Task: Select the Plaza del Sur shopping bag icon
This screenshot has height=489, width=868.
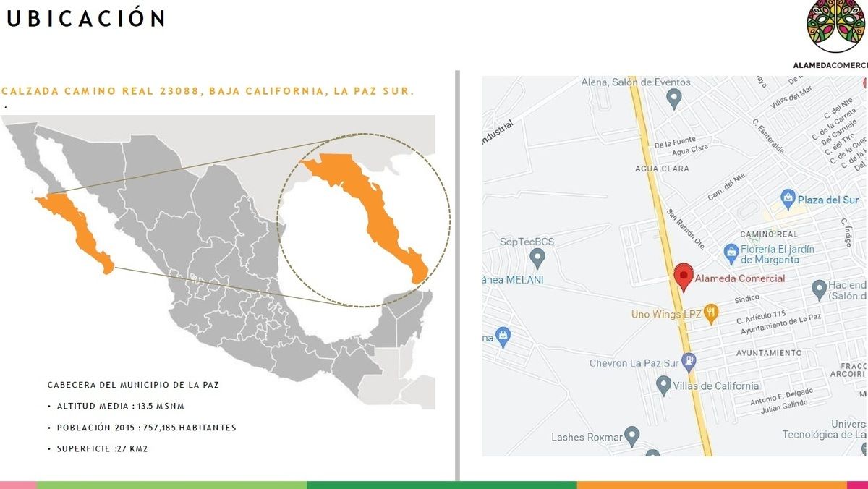Action: tap(788, 197)
